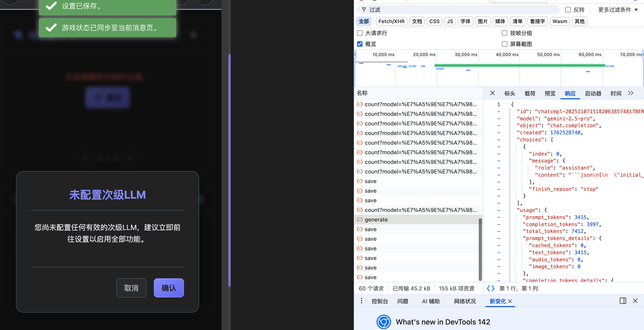Click the dock-side panel icon in the drawer
This screenshot has width=644, height=330.
click(x=623, y=301)
